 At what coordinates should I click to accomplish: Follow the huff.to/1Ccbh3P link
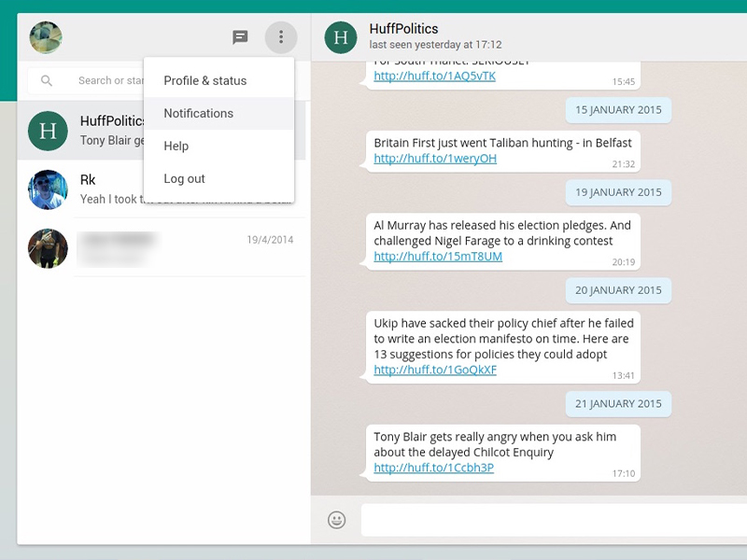[x=433, y=469]
